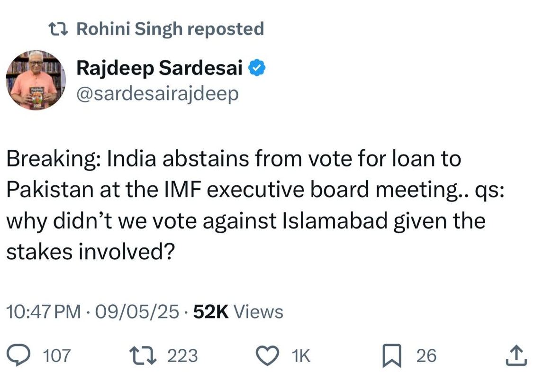Like the tweet with the heart icon
Viewport: 534px width, 392px height.
(x=267, y=356)
